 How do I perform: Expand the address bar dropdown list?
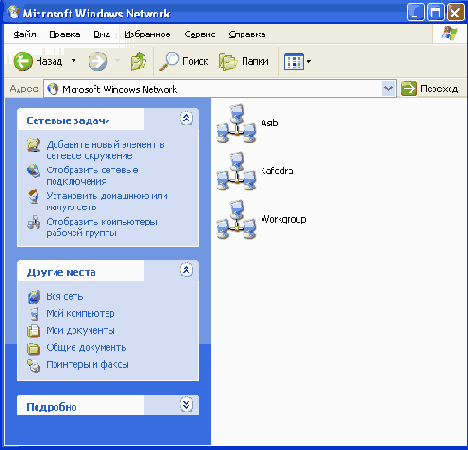tap(388, 89)
